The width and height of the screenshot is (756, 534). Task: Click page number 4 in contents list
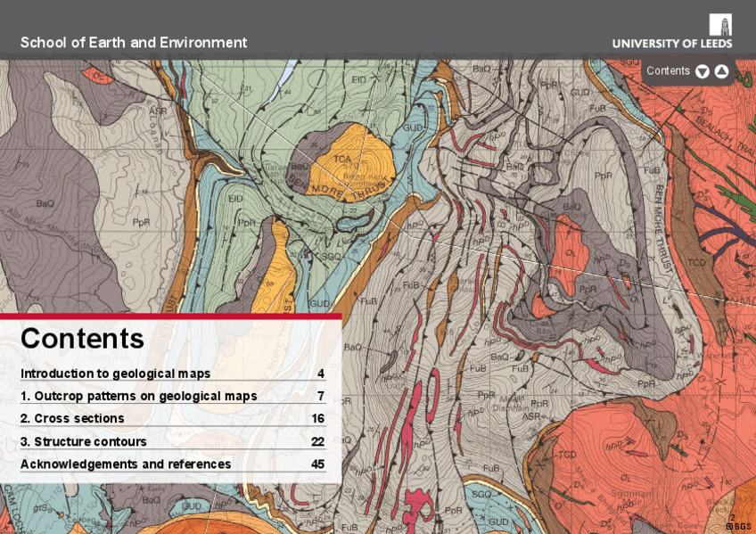point(320,374)
